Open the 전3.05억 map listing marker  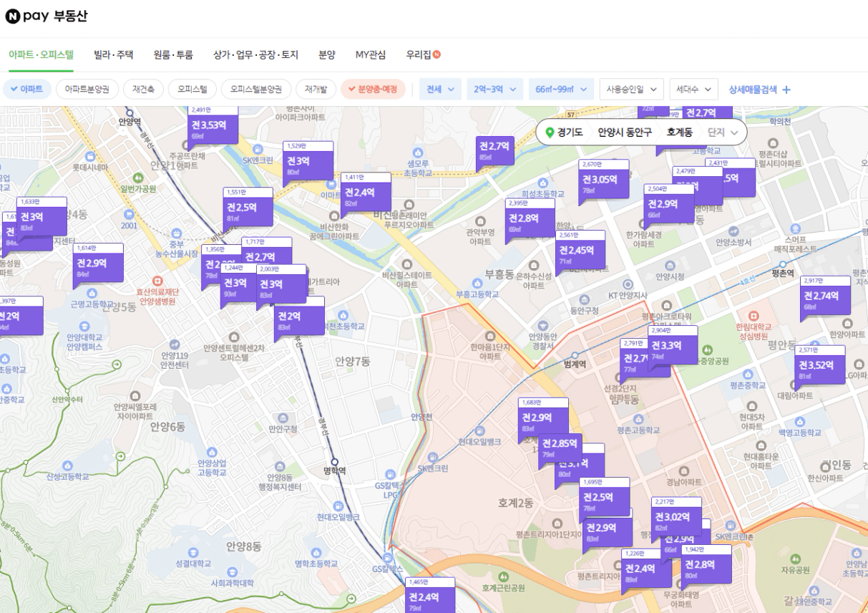pyautogui.click(x=604, y=181)
